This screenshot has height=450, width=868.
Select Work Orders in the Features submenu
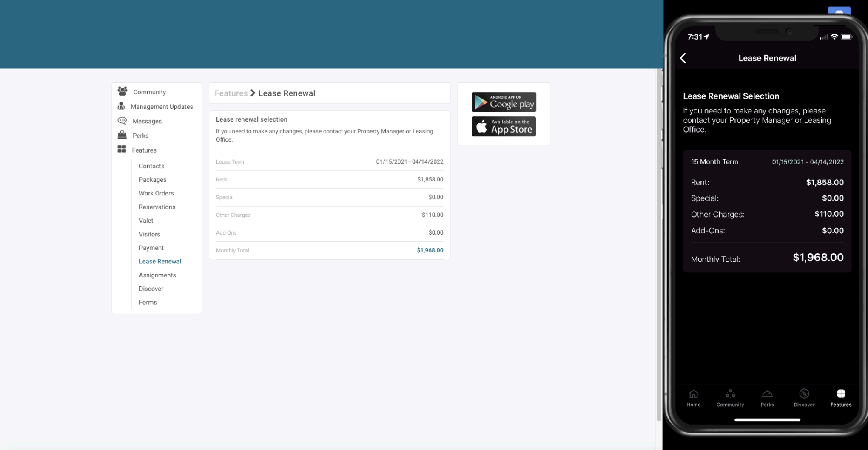click(156, 193)
